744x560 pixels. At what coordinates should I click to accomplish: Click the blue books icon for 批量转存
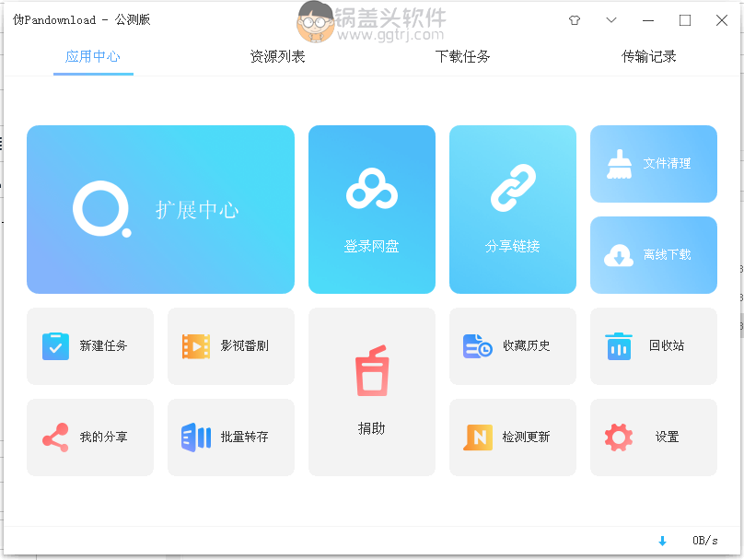pyautogui.click(x=196, y=437)
